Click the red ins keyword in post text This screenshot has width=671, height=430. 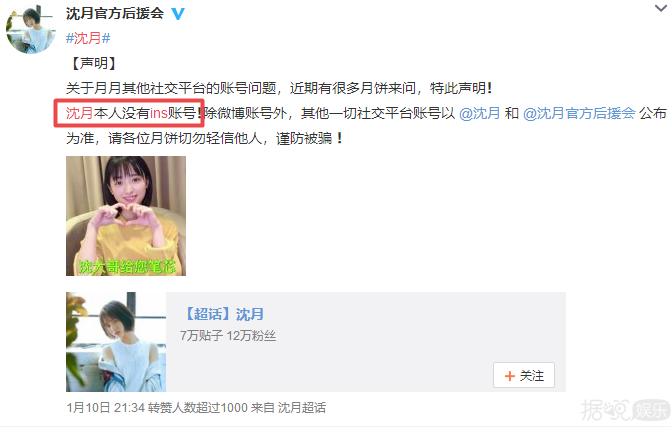coord(159,113)
